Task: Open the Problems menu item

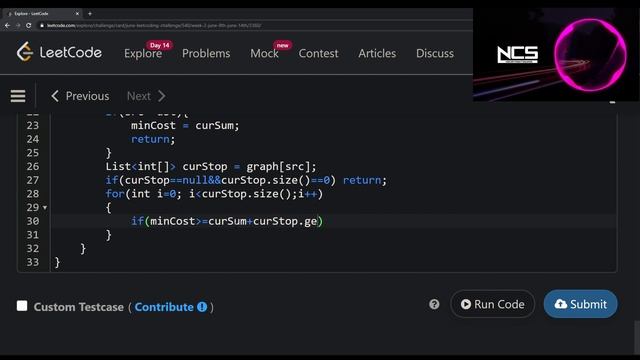Action: [x=206, y=53]
